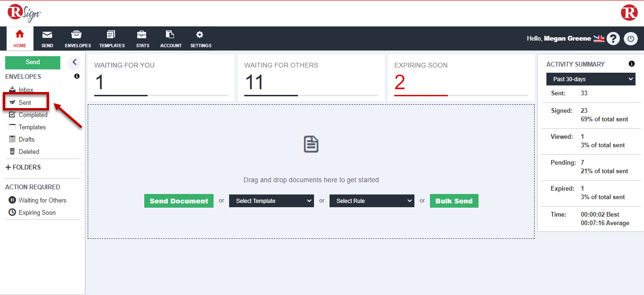Click the green Send Document button
The width and height of the screenshot is (644, 295).
tap(179, 201)
